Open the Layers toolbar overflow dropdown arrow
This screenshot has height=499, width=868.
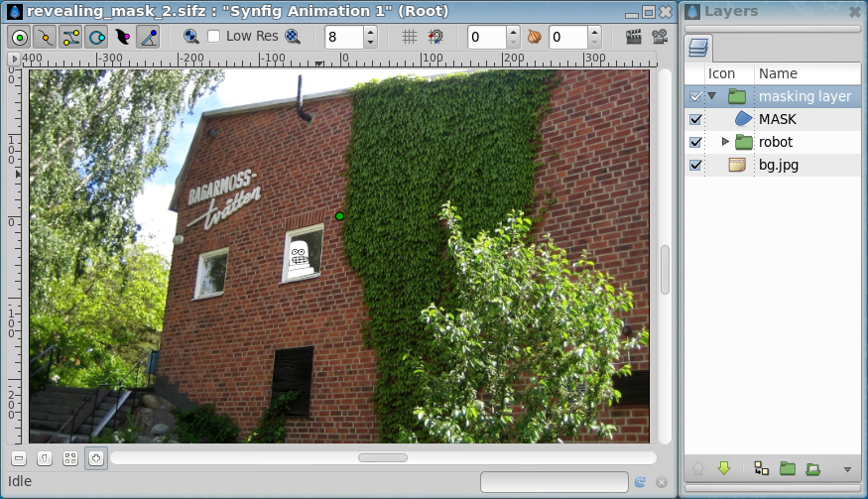[x=847, y=469]
